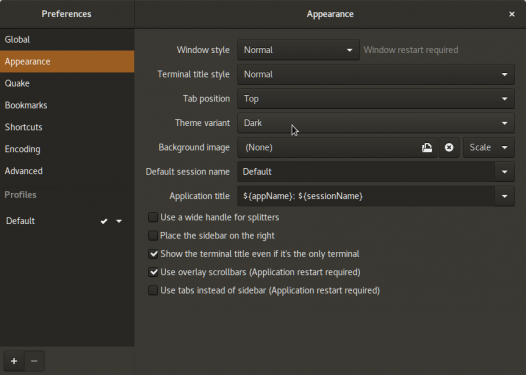This screenshot has height=375, width=526.
Task: Open the Scale background mode dropdown
Action: pos(488,148)
